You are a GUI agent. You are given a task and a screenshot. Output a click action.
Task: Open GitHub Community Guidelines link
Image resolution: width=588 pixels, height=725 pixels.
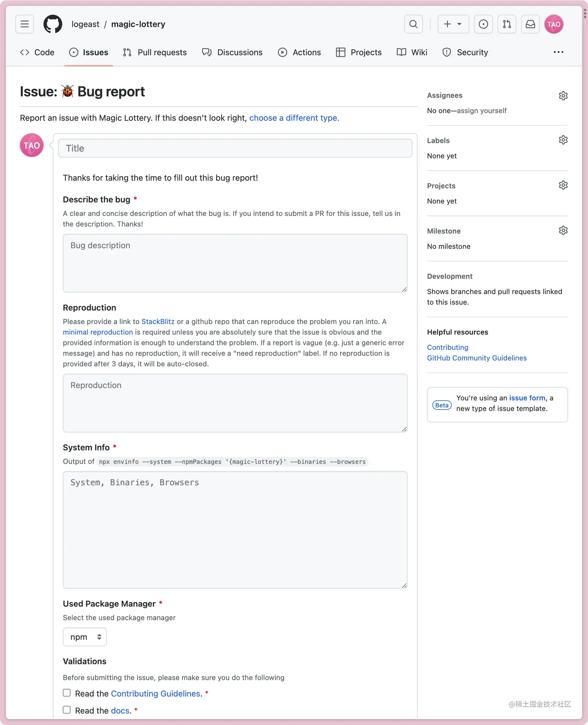coord(477,358)
